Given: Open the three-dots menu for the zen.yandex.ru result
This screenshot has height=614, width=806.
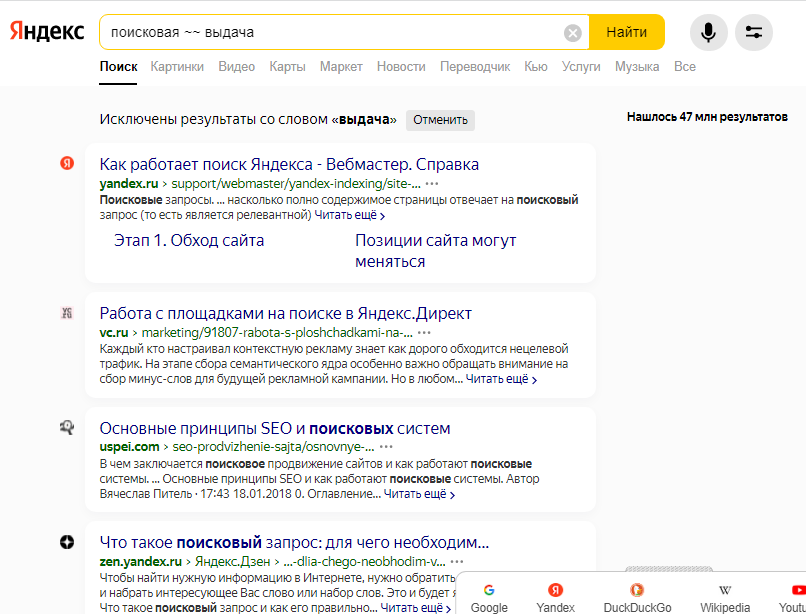Looking at the screenshot, I should coord(456,562).
